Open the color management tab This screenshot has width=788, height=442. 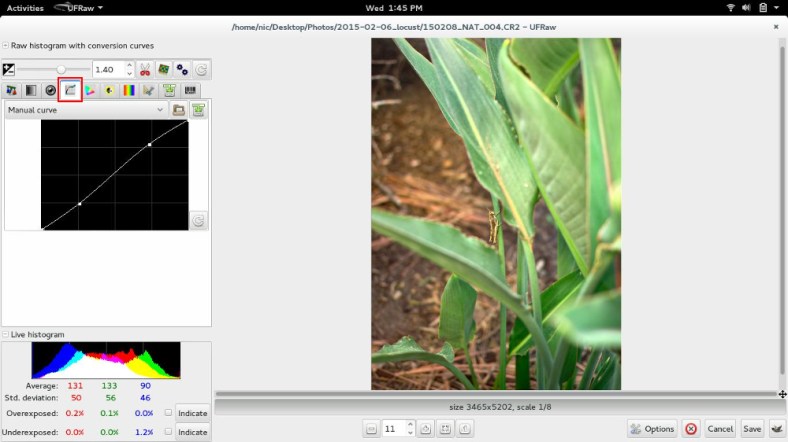tap(89, 91)
